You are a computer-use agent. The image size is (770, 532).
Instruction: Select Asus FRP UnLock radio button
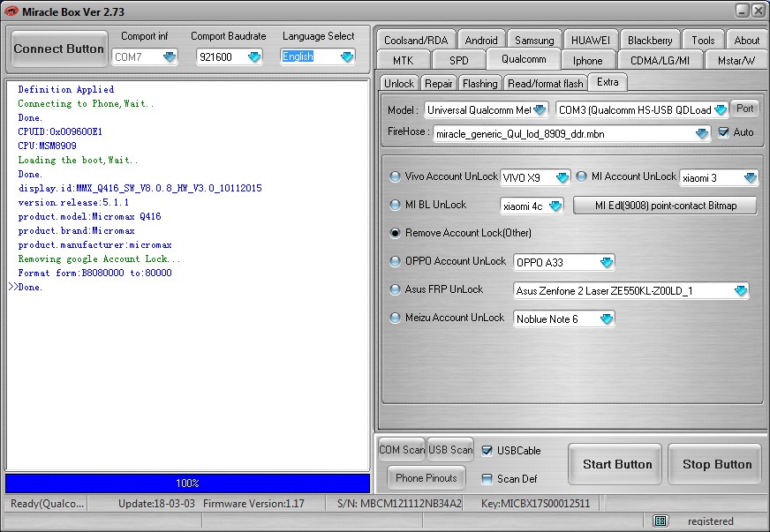tap(395, 289)
